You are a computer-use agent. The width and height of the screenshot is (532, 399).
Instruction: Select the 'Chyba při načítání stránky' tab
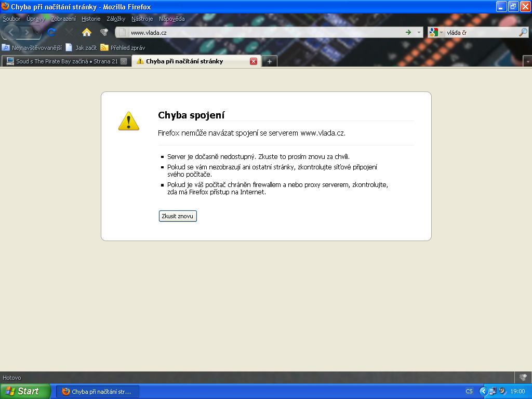point(196,61)
